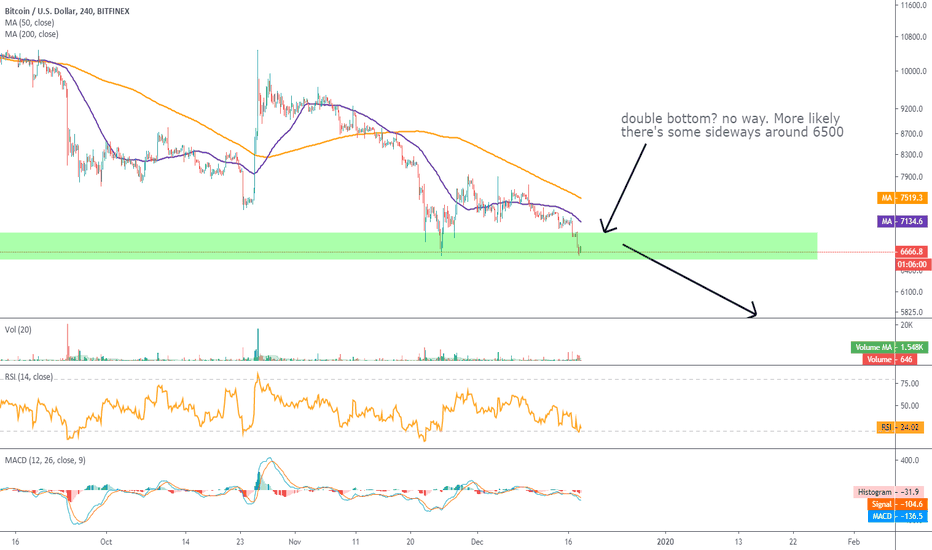Click the 13 date label on time axis
This screenshot has height=550, width=932.
[x=738, y=542]
